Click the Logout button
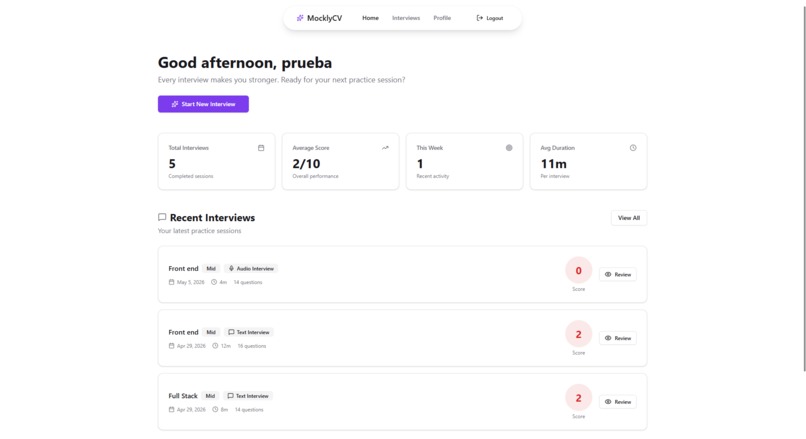This screenshot has height=439, width=806. (490, 18)
